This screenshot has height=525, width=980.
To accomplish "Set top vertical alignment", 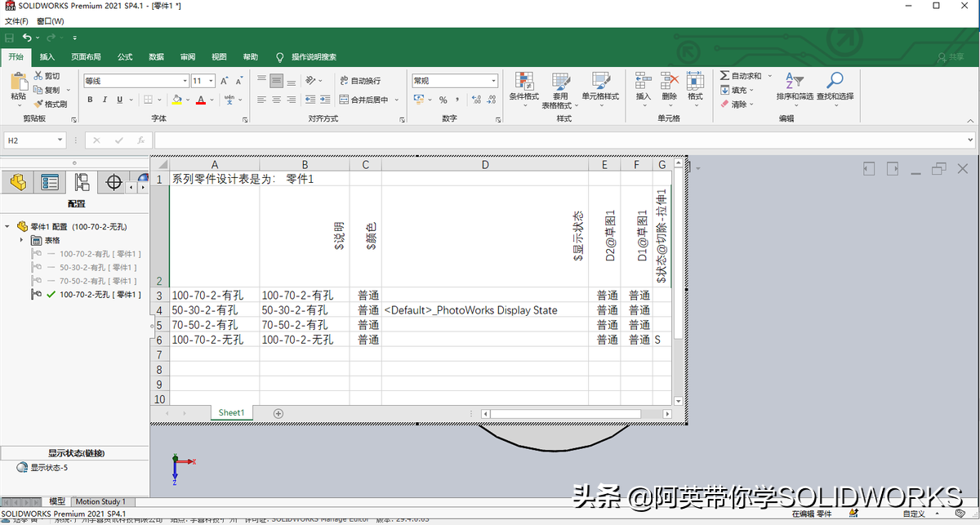I will tap(262, 81).
